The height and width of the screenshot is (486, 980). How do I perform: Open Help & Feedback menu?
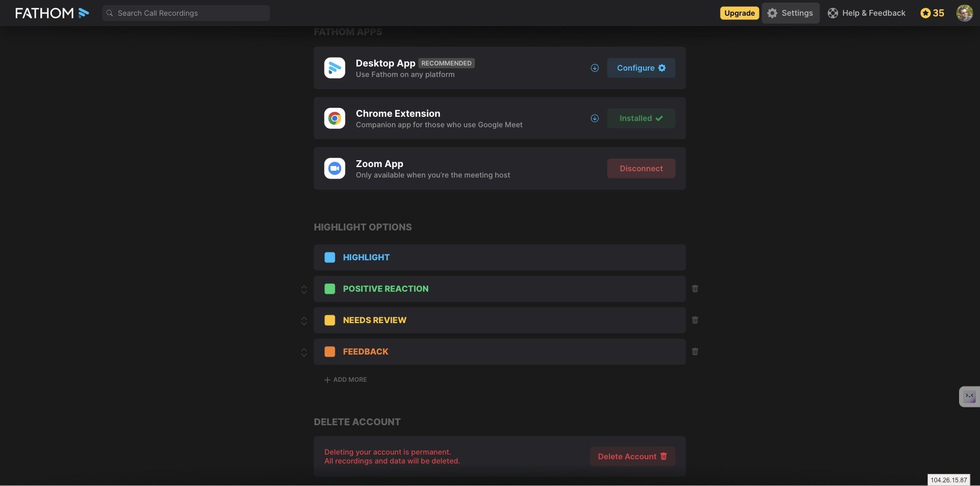[x=866, y=13]
